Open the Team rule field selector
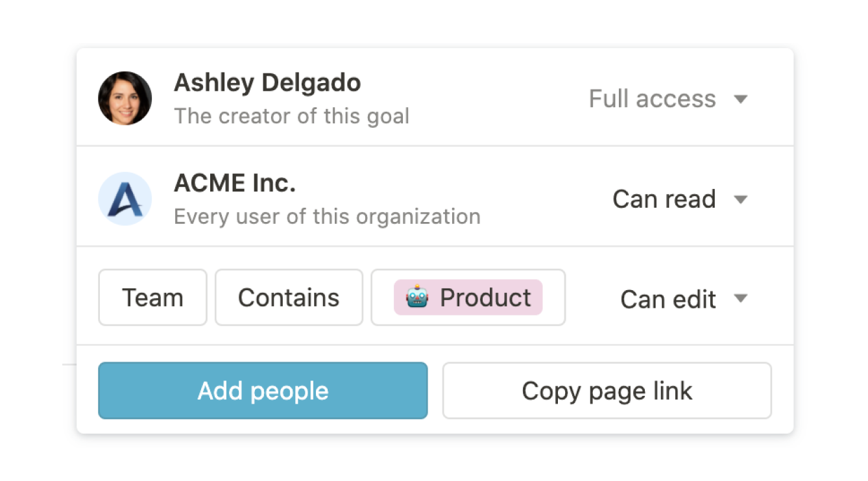The image size is (868, 481). tap(152, 298)
